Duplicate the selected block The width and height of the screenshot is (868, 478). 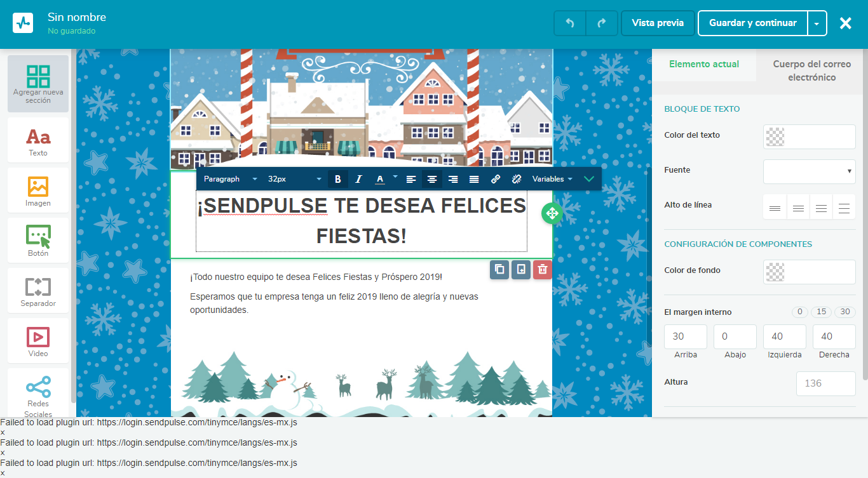[x=499, y=269]
